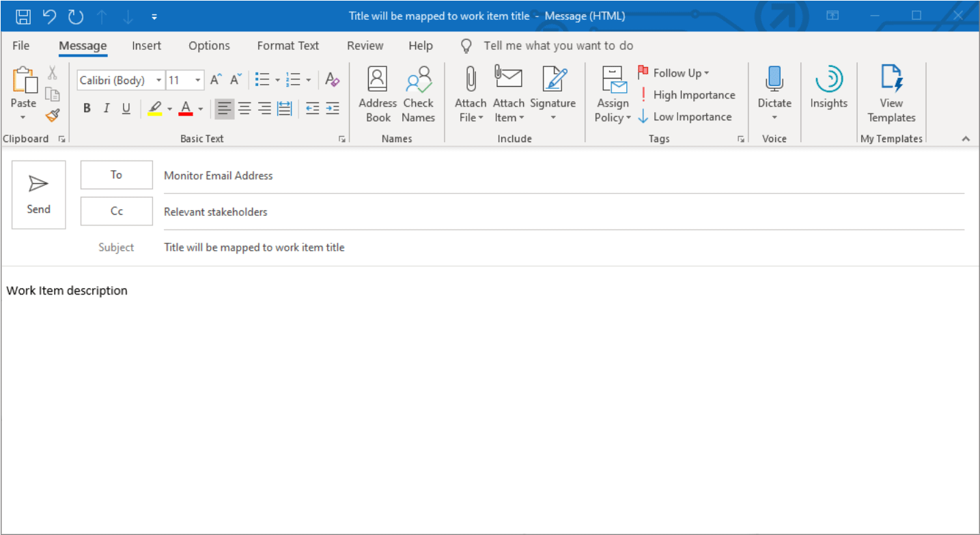Screen dimensions: 980x535
Task: Open the font color picker
Action: click(x=185, y=109)
